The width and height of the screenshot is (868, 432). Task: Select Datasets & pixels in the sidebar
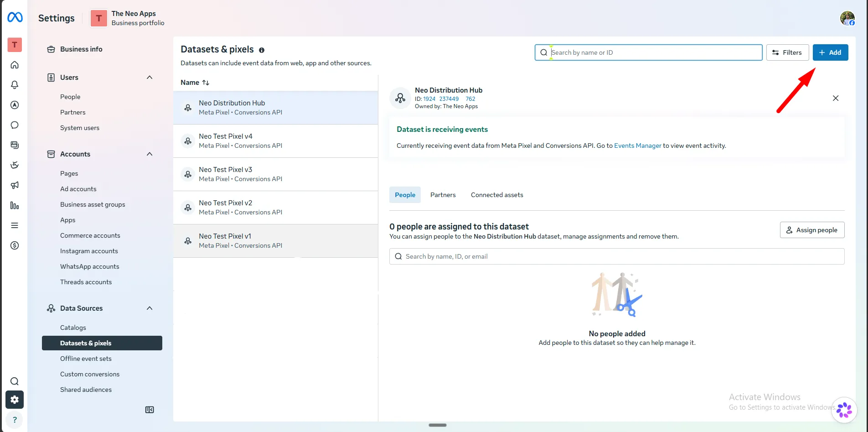tap(102, 343)
